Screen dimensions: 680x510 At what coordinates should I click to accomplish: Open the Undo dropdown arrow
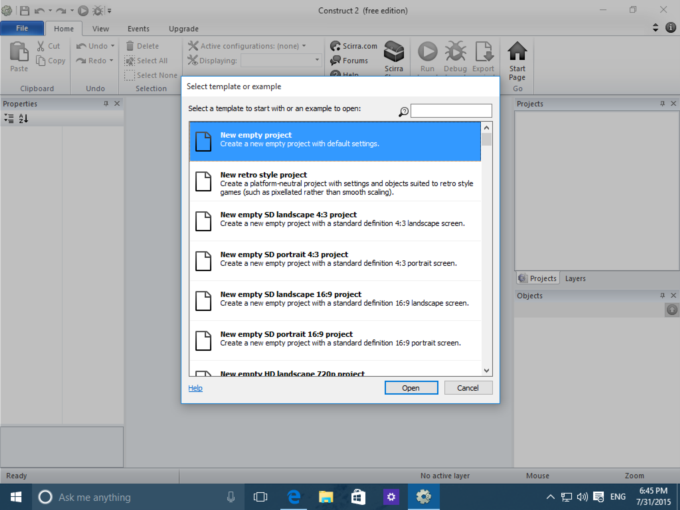point(112,46)
